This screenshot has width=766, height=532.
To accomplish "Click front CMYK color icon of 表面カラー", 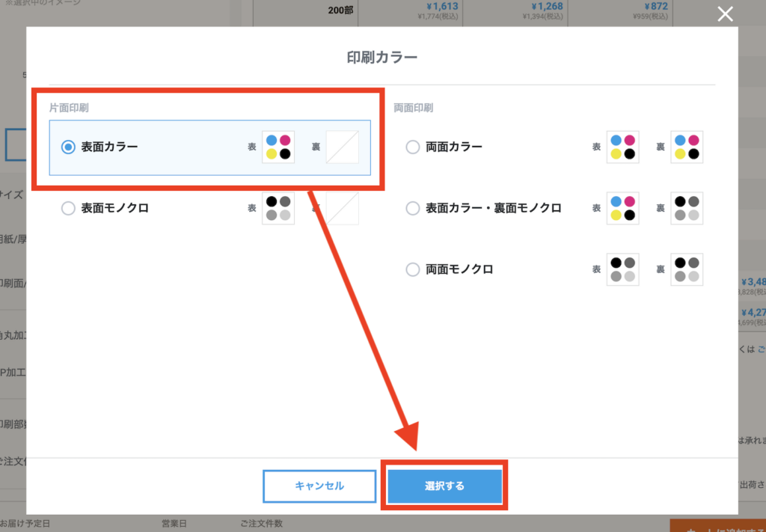I will coord(278,147).
